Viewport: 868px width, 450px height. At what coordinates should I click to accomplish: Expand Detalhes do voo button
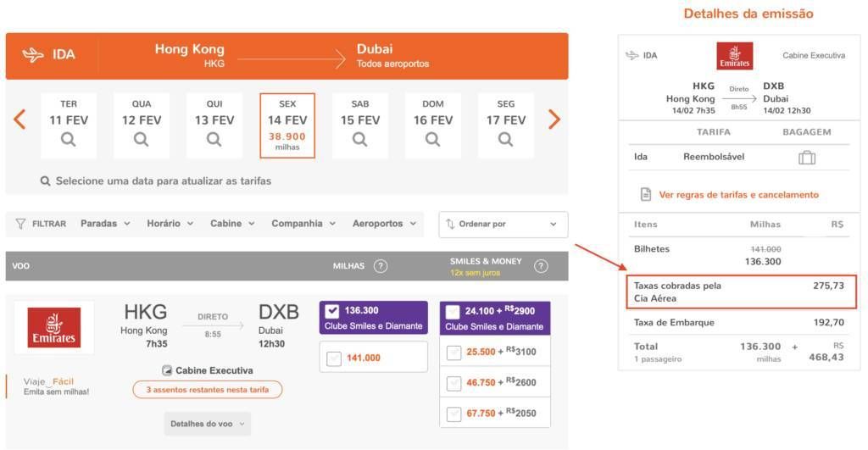click(207, 424)
